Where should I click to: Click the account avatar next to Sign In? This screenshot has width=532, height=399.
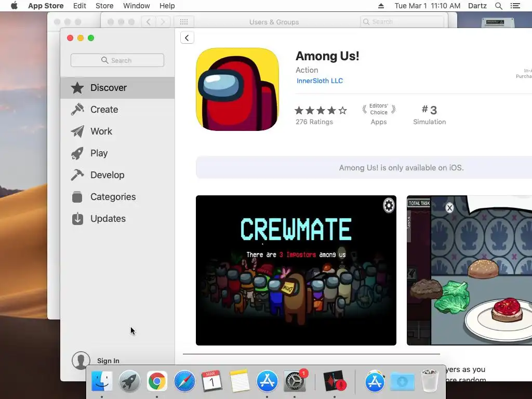(x=81, y=361)
